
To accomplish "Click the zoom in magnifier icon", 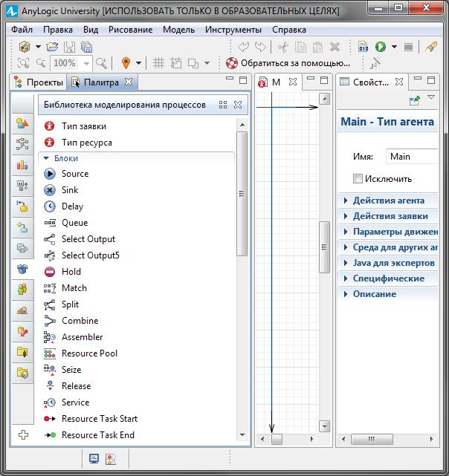I will click(101, 63).
